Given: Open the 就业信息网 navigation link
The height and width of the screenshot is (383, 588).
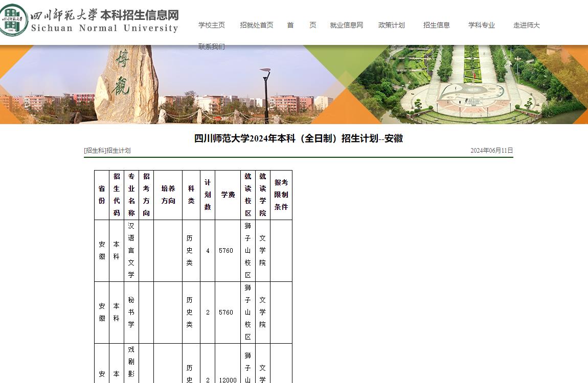Looking at the screenshot, I should pyautogui.click(x=346, y=25).
